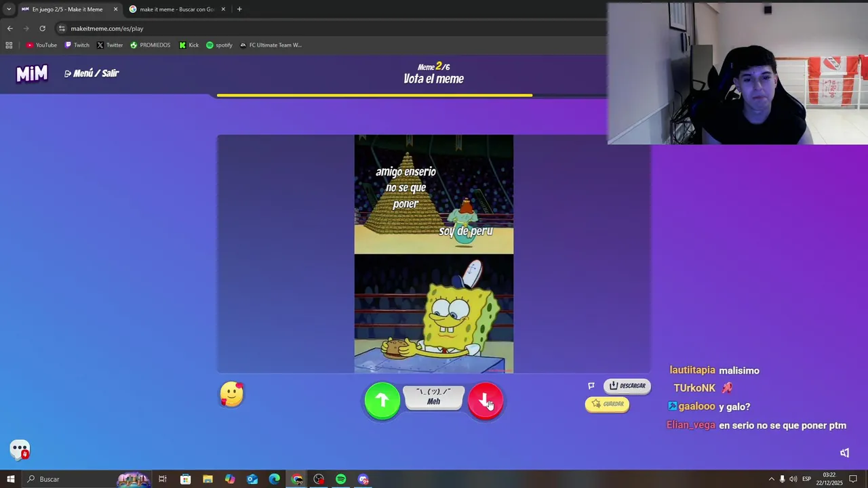Switch to 'make it meme - Buscar con Google' tab

click(176, 9)
